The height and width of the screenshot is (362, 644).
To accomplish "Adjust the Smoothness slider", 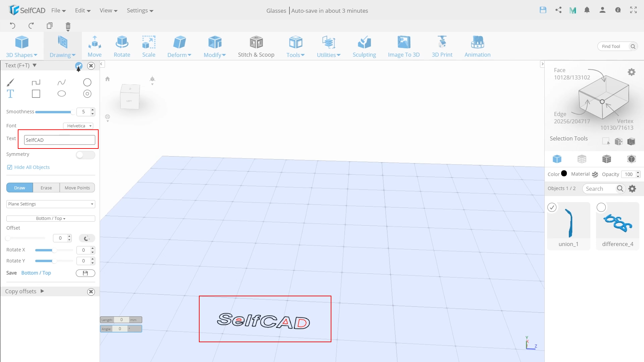I will (54, 112).
